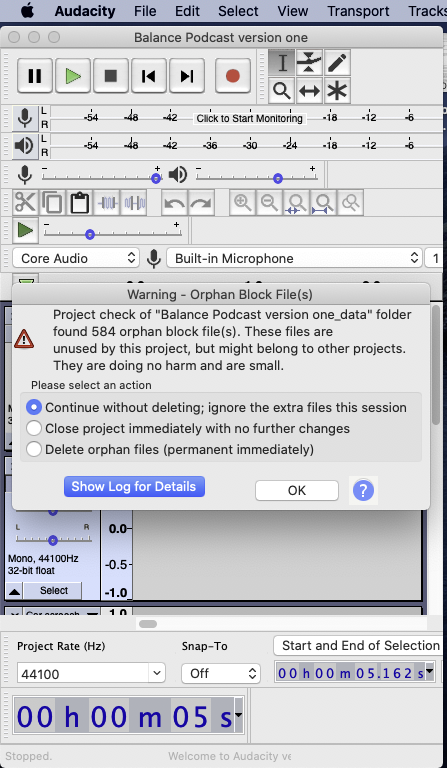This screenshot has height=768, width=447.
Task: Select the Zoom magnifier tool
Action: 282,91
